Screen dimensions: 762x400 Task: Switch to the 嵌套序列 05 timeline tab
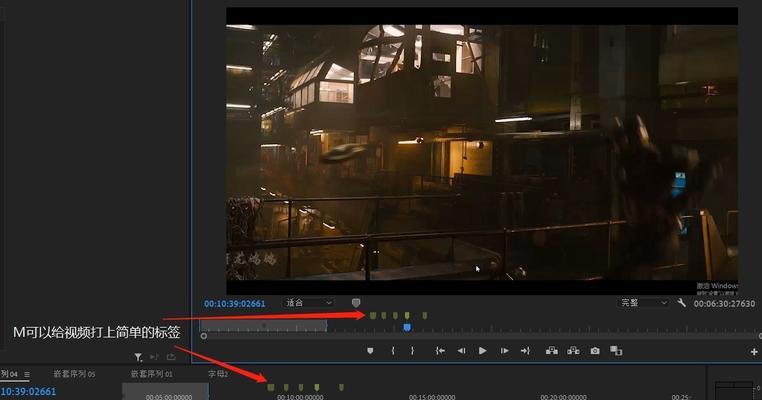74,374
